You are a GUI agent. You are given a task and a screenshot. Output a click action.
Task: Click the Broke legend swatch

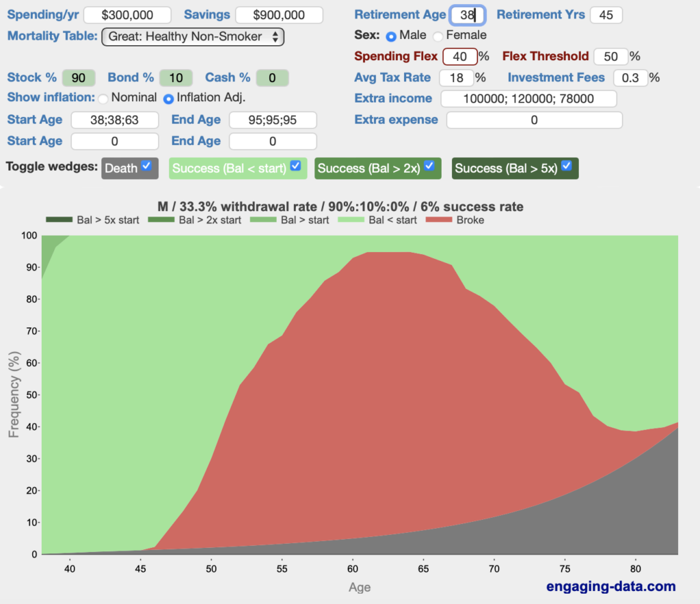coord(439,219)
